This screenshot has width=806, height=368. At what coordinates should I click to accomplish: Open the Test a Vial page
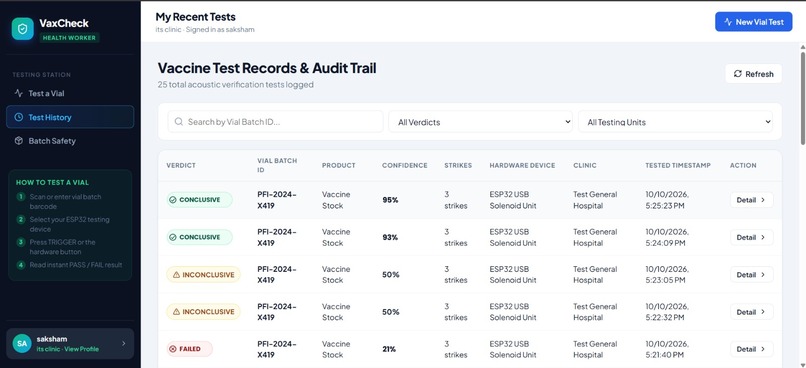pos(70,94)
